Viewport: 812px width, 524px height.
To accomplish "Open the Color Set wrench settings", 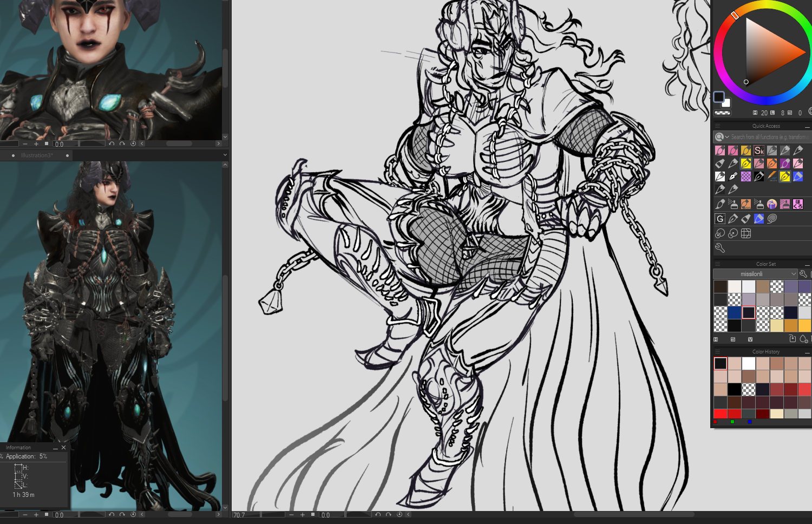I will coord(803,274).
